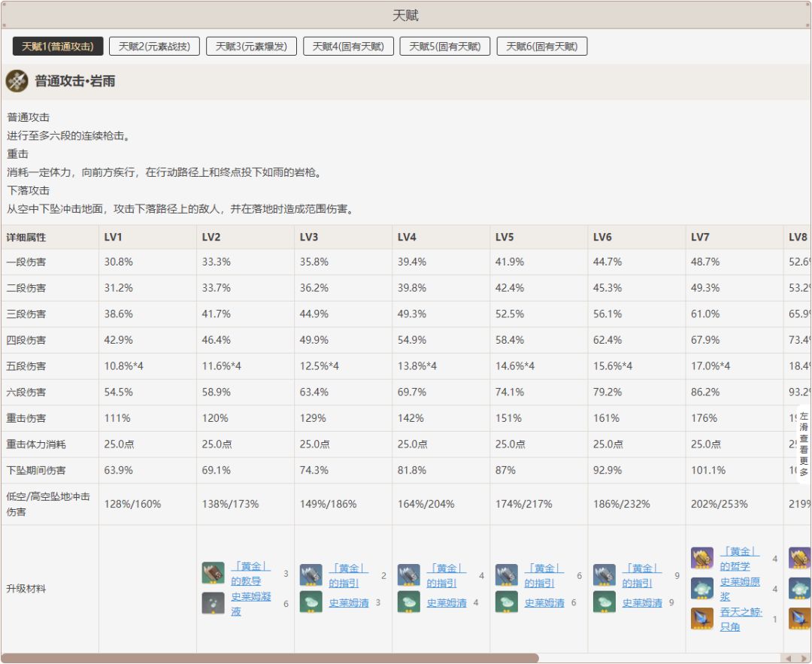Open tab 天赋5(固有天赋)
The image size is (812, 664).
[445, 46]
